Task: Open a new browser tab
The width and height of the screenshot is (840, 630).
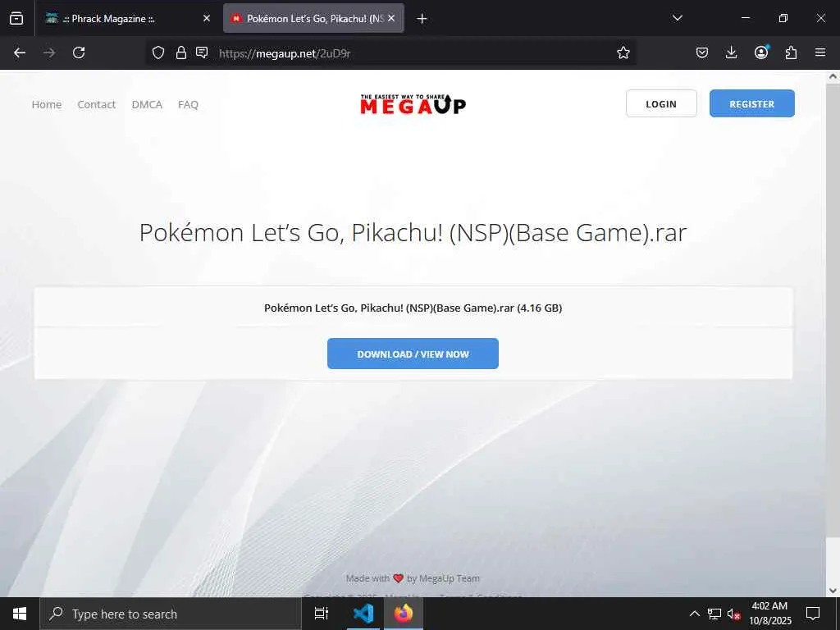Action: pyautogui.click(x=422, y=19)
